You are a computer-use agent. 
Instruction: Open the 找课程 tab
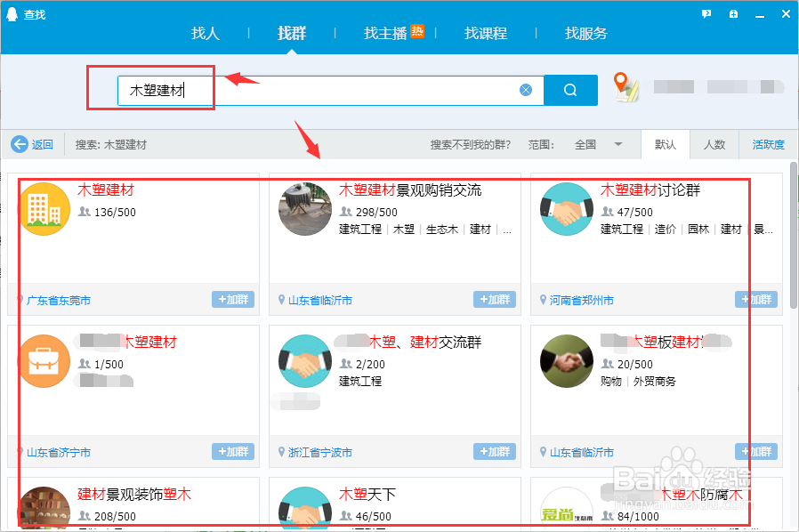pyautogui.click(x=486, y=33)
